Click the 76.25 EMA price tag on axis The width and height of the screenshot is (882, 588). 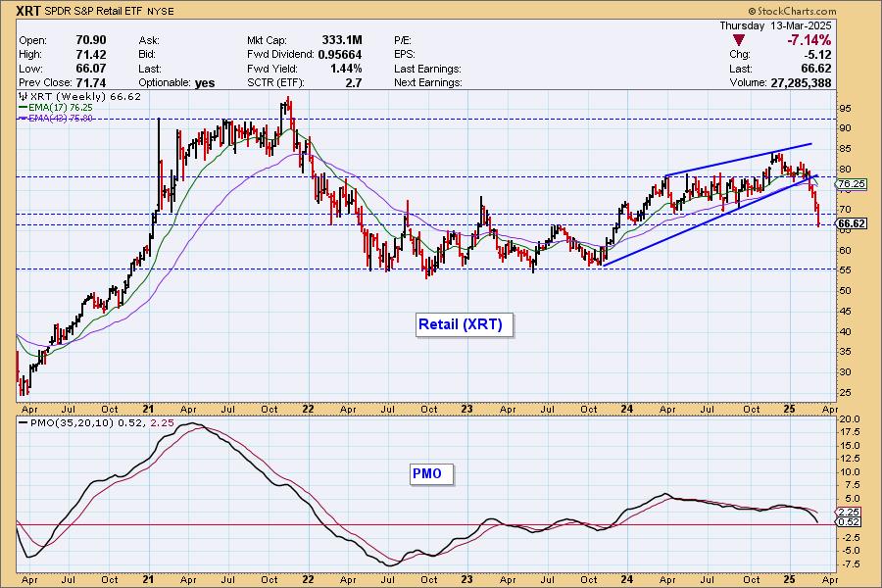pos(851,184)
